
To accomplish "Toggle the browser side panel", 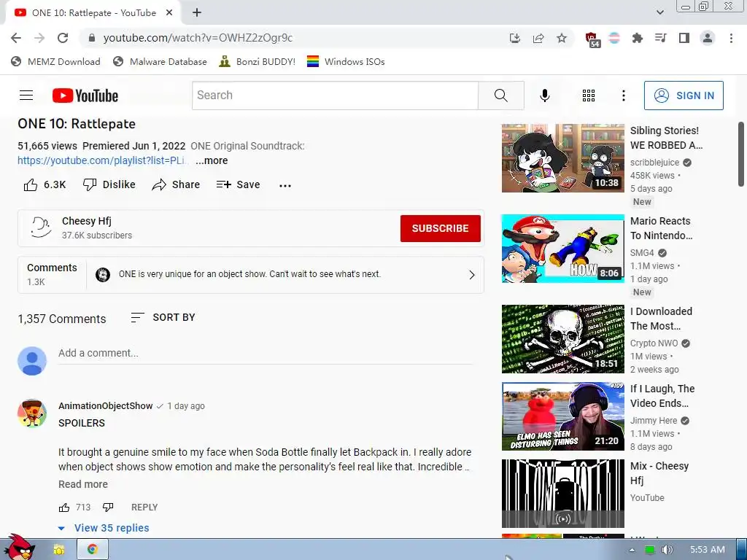I will 684,38.
